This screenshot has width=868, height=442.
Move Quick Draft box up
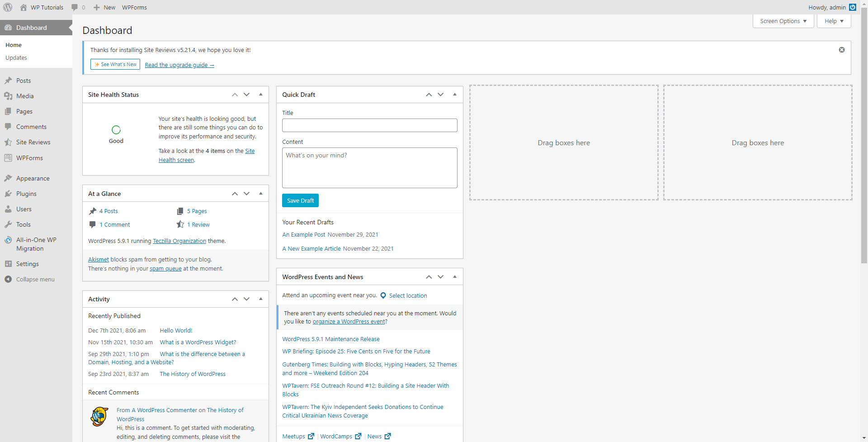(429, 95)
